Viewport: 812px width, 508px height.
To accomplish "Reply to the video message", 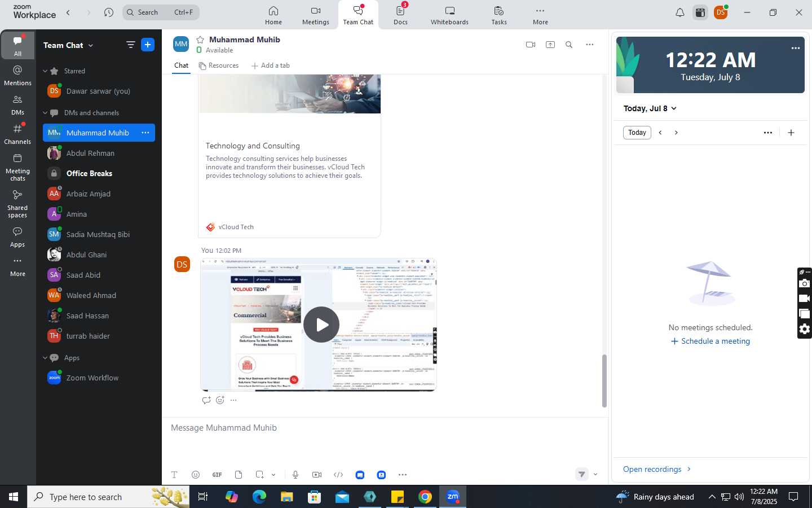I will click(x=206, y=400).
